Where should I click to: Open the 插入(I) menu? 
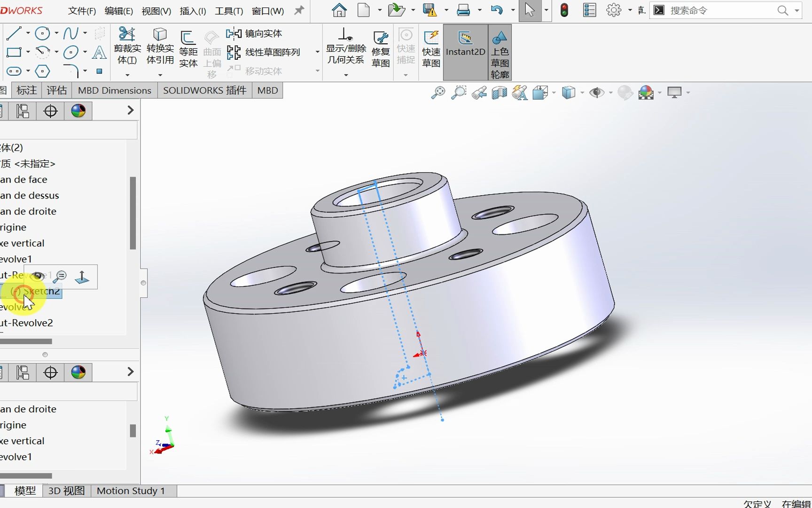click(x=192, y=10)
